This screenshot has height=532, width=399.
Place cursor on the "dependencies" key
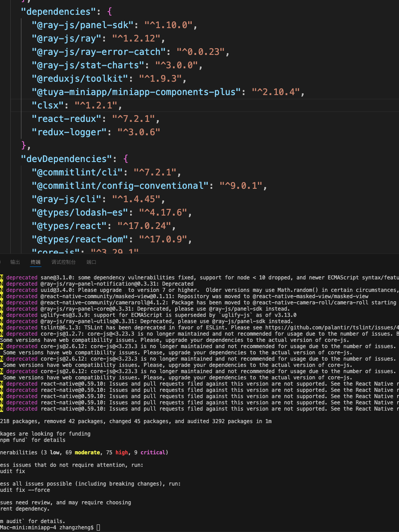tap(58, 12)
